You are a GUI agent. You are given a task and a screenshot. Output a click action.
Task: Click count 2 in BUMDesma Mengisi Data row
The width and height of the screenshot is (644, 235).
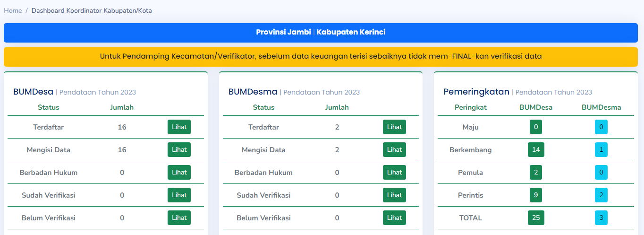337,150
